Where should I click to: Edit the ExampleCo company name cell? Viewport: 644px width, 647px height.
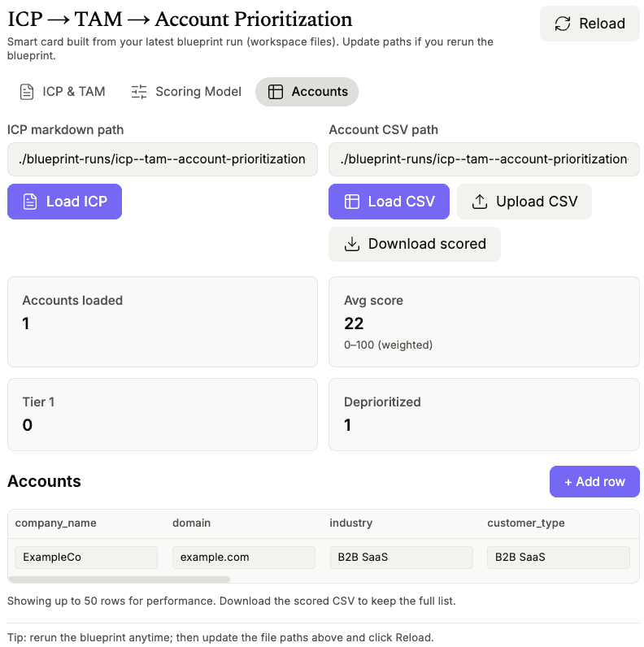pyautogui.click(x=86, y=558)
